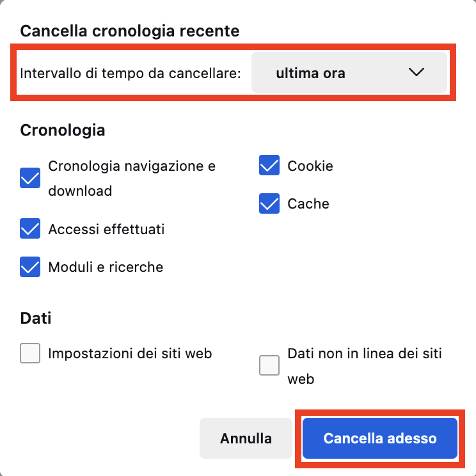Click the "Moduli e ricerche" label text
Screen dimensions: 476x476
tap(106, 267)
